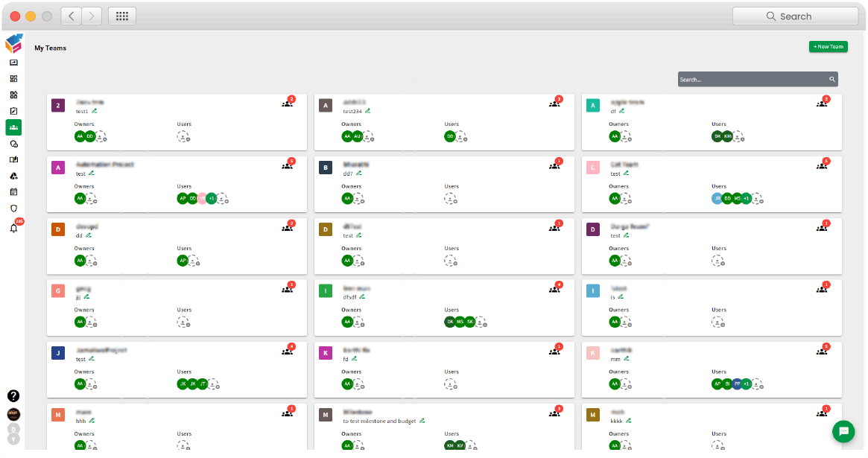Open the green chat bubble
The height and width of the screenshot is (458, 868).
(x=843, y=431)
